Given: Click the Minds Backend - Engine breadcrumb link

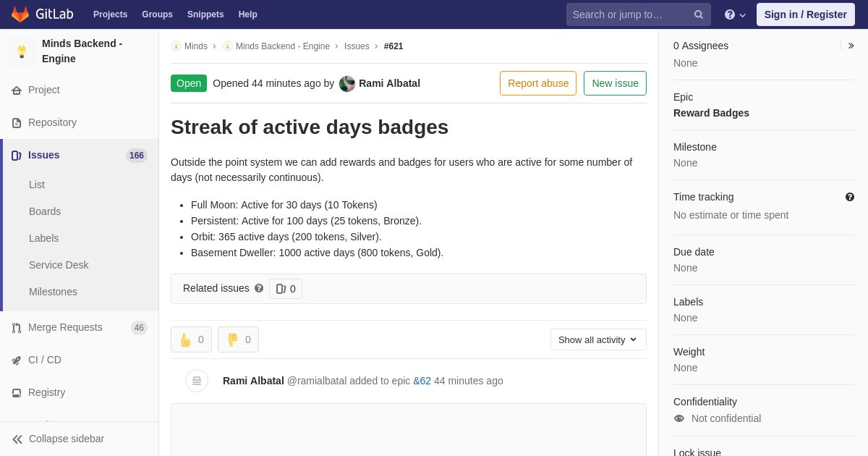Looking at the screenshot, I should (283, 46).
